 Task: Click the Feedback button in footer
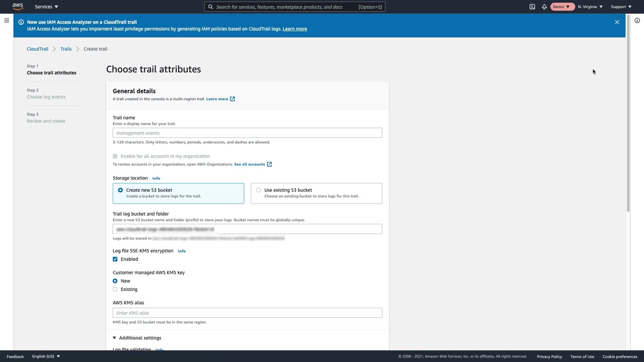coord(15,356)
